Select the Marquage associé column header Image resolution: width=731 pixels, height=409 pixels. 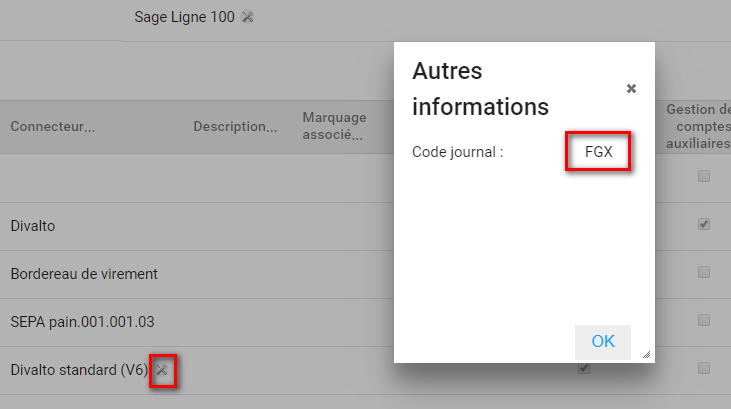[334, 127]
